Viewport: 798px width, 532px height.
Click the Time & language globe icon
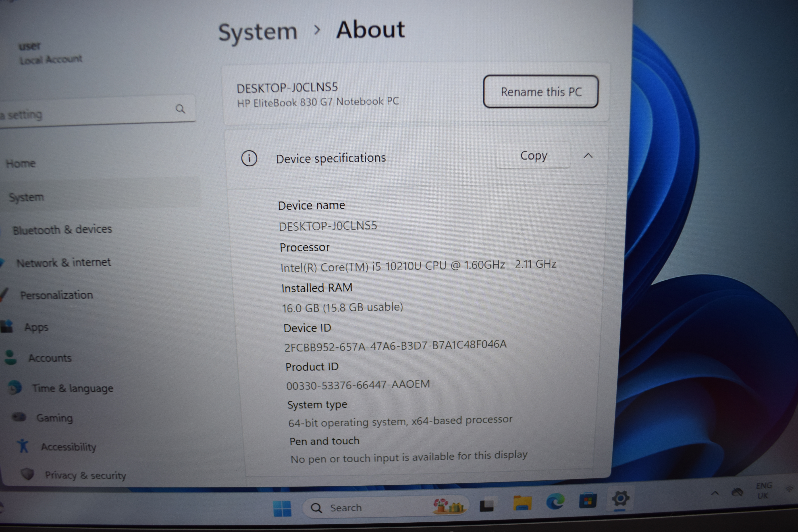click(x=15, y=387)
